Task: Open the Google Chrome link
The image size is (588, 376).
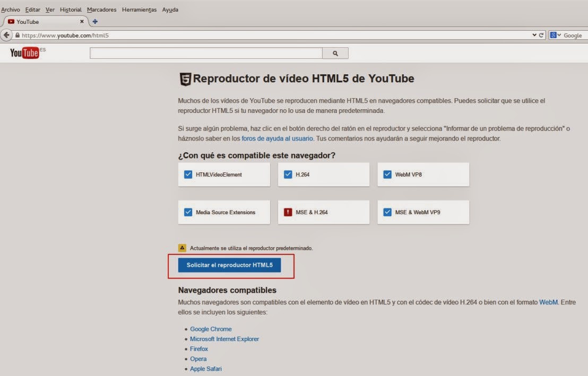Action: pos(211,329)
